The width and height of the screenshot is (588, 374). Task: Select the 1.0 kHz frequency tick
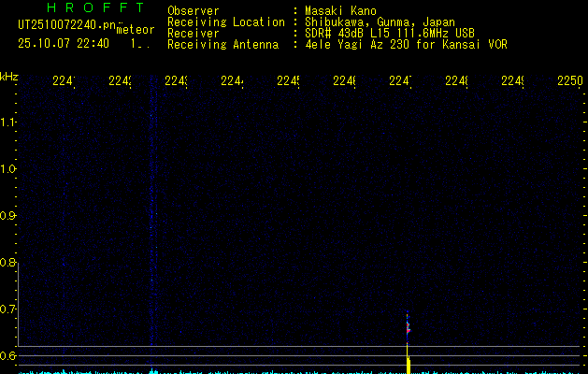(x=8, y=169)
